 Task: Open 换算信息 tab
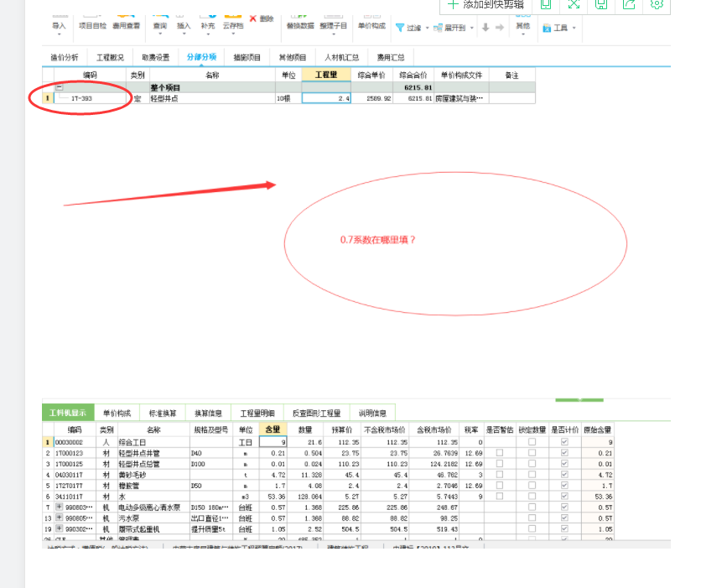208,414
